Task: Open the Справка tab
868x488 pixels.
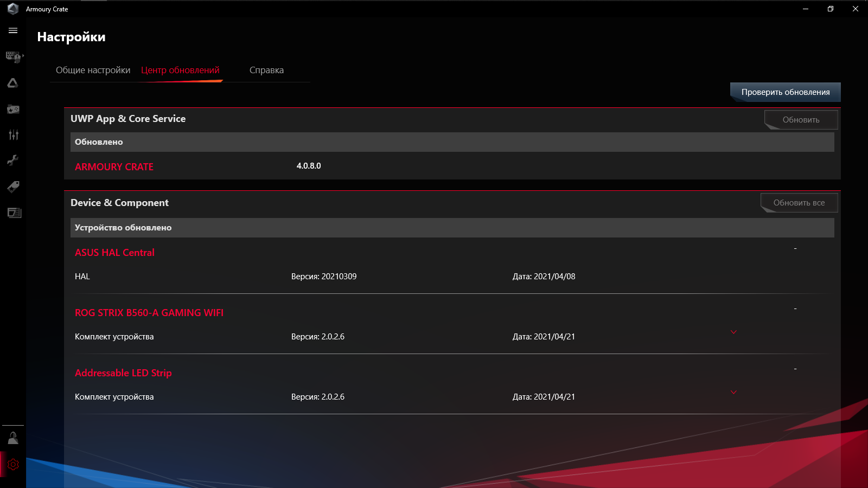Action: click(x=266, y=70)
